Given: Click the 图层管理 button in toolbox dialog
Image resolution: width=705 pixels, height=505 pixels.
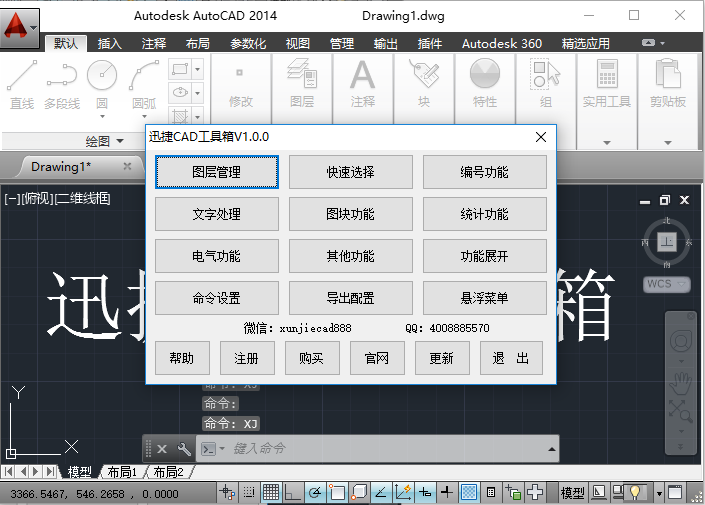Looking at the screenshot, I should tap(217, 172).
